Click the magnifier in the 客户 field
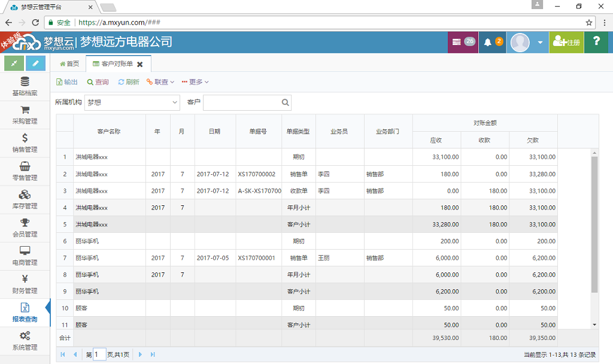Viewport: 613px width, 364px height. click(x=285, y=102)
